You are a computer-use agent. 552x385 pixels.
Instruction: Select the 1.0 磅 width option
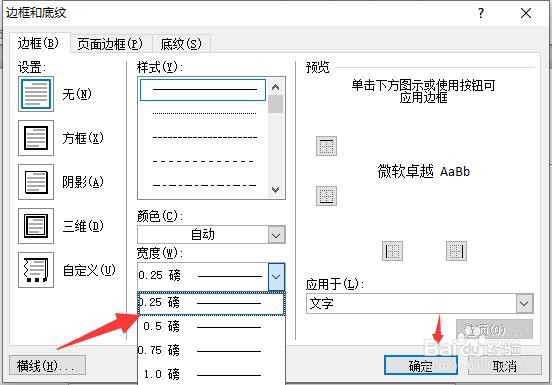click(211, 374)
